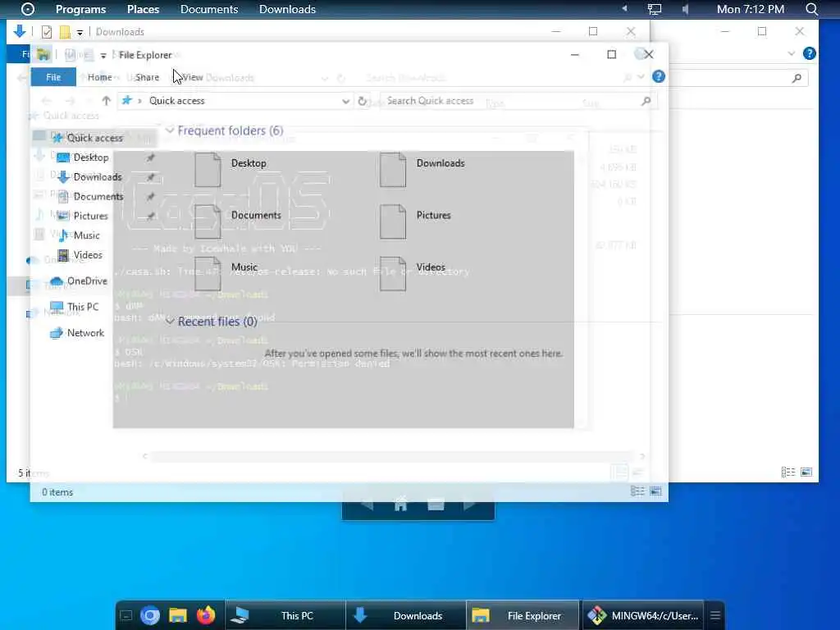Switch to MINGW64 terminal taskbar window
The height and width of the screenshot is (630, 840).
point(643,615)
